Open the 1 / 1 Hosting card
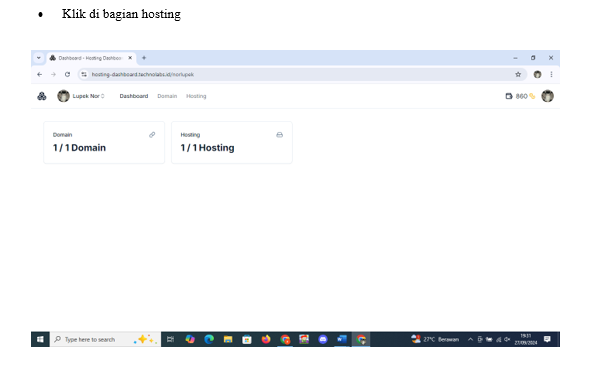 coord(232,142)
